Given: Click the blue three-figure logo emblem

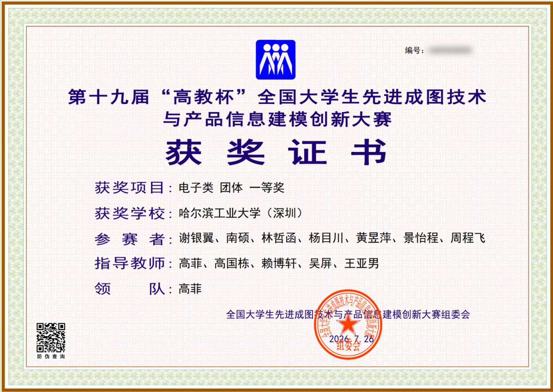Looking at the screenshot, I should (276, 60).
